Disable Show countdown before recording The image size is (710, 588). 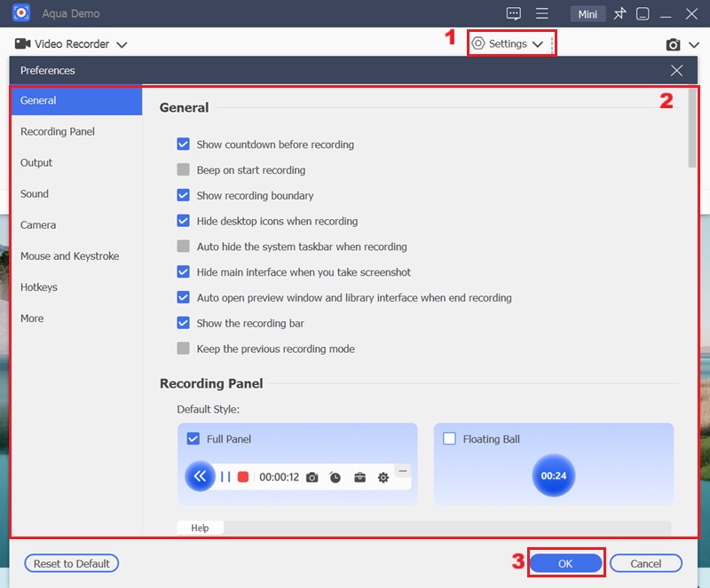(x=184, y=145)
